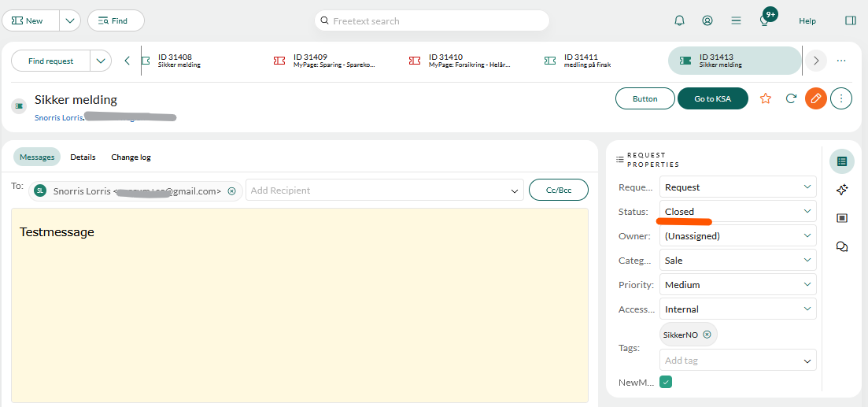Toggle the side panel icon at top right
The width and height of the screenshot is (868, 407).
coord(850,20)
